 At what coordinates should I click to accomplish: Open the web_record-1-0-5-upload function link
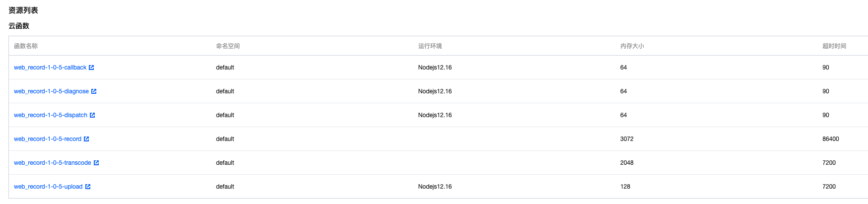point(48,187)
